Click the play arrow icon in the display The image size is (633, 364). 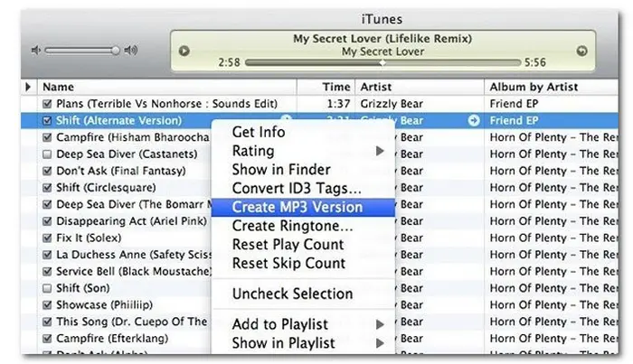(184, 51)
